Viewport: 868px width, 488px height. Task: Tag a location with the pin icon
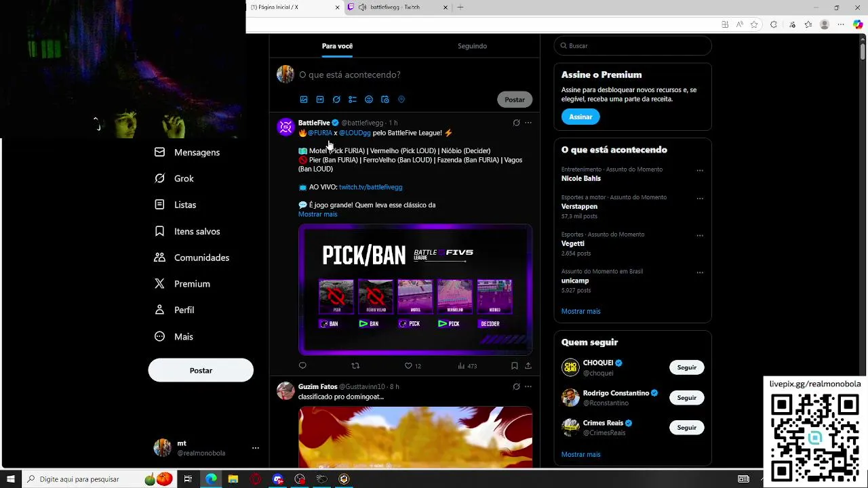click(x=401, y=100)
